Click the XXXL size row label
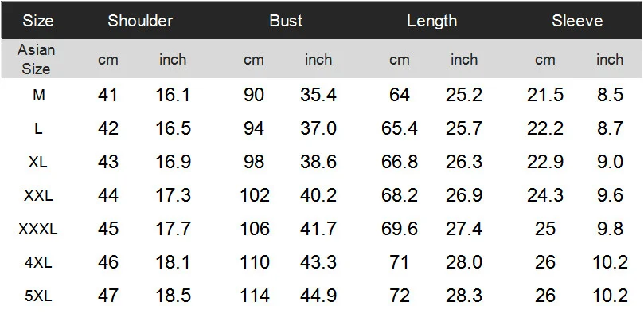The image size is (644, 314). coord(38,229)
